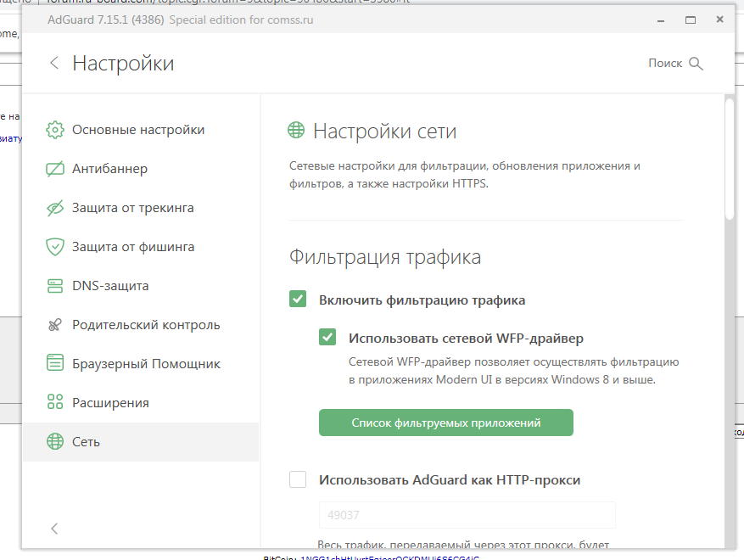Click the globe icon in Настройки сети heading
The height and width of the screenshot is (560, 744).
pyautogui.click(x=296, y=130)
